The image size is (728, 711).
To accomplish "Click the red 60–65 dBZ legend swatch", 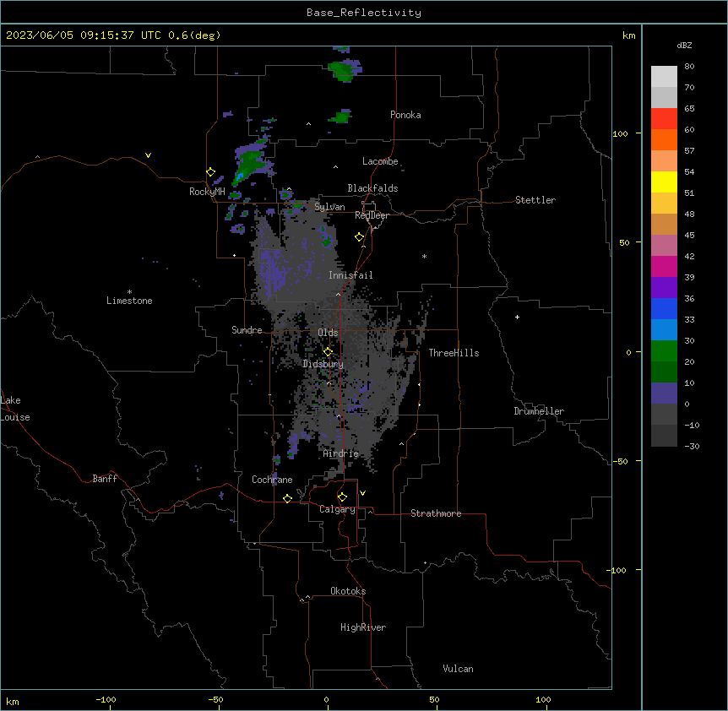I will point(664,119).
